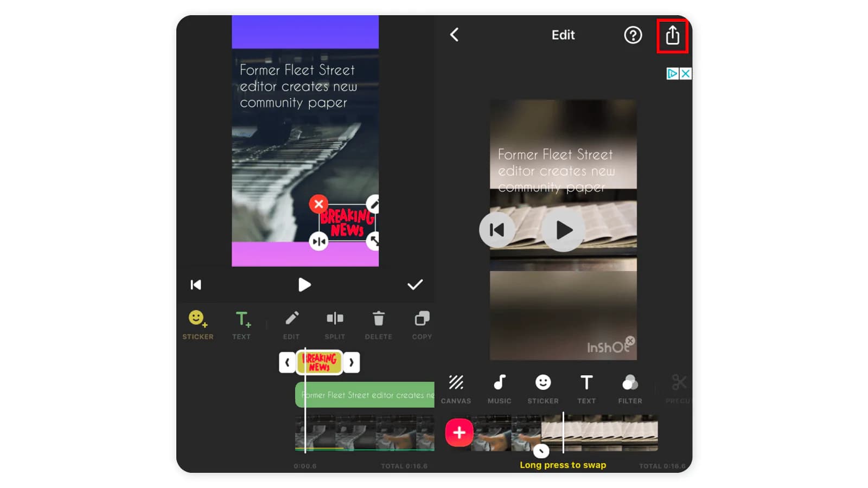This screenshot has width=868, height=488.
Task: Select the Precut scissors tool
Action: pyautogui.click(x=678, y=389)
